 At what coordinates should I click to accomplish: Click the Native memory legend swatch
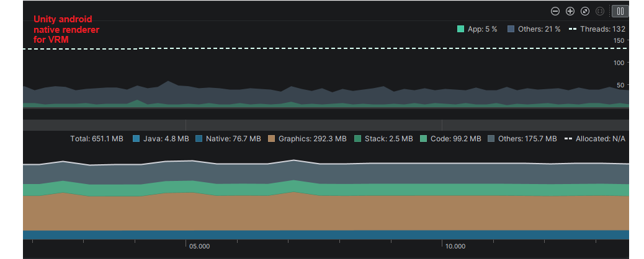tap(199, 139)
